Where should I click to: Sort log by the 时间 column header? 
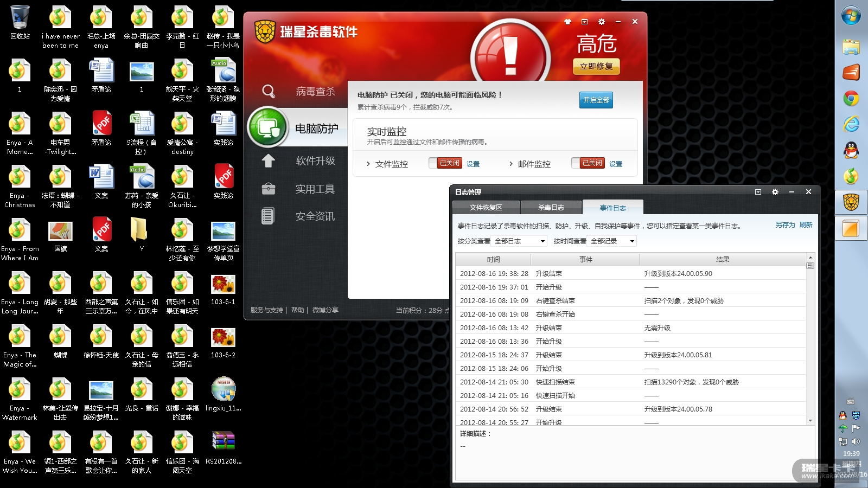[494, 260]
